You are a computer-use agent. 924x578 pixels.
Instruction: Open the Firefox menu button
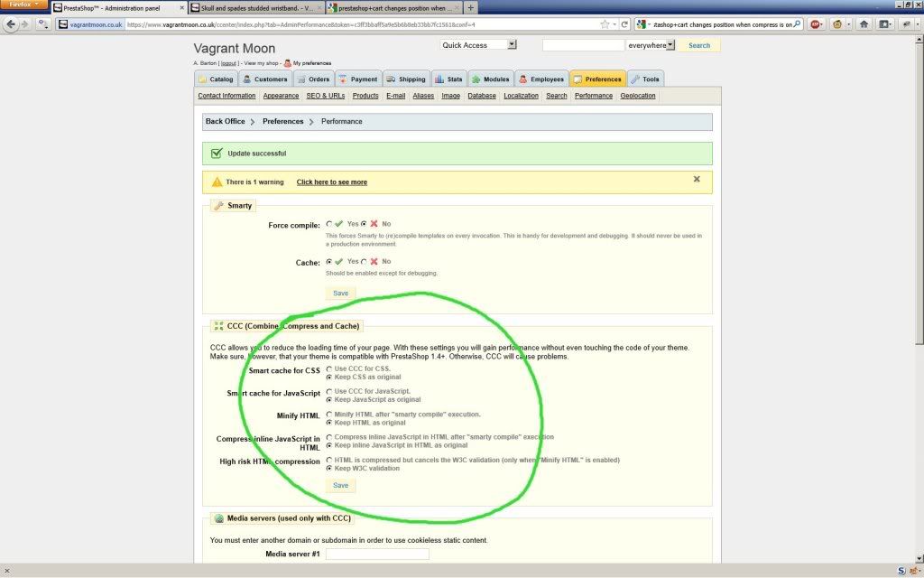point(23,5)
